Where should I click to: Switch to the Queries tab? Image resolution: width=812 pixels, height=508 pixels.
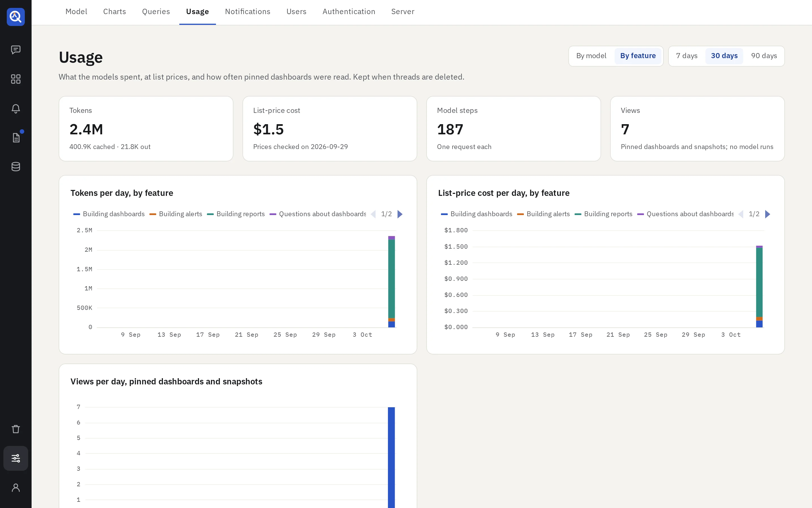156,12
